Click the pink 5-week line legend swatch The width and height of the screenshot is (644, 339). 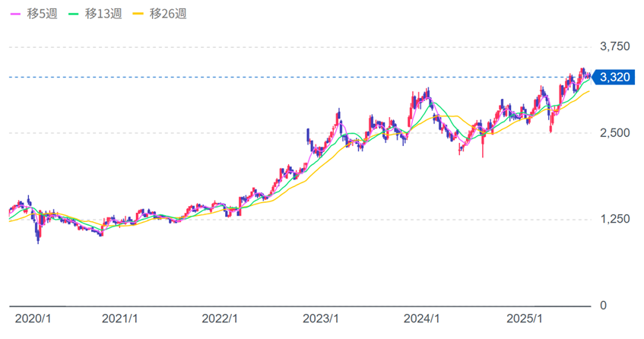click(x=15, y=14)
